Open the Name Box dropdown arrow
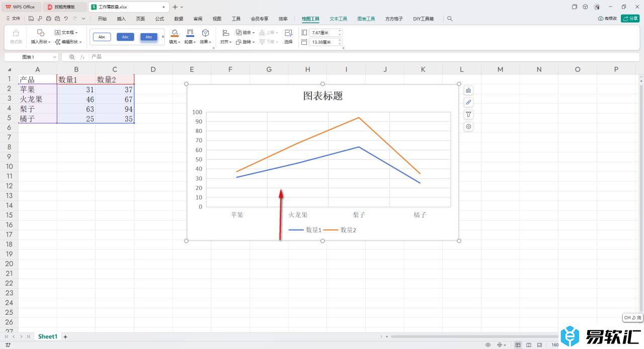 pos(54,57)
